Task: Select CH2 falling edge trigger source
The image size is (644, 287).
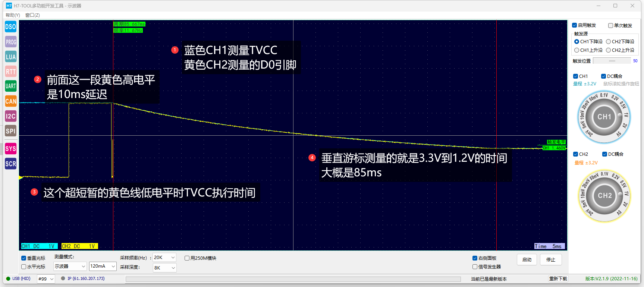Action: coord(608,42)
